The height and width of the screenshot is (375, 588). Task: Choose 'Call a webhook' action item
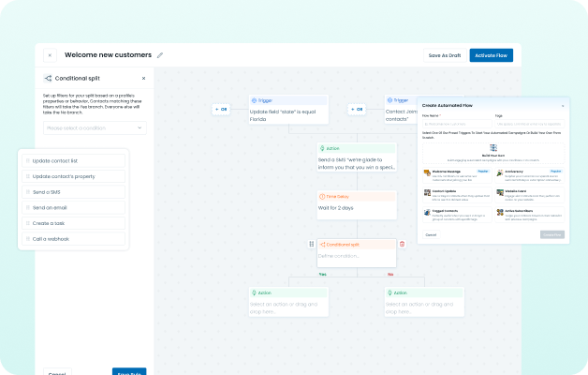tap(73, 240)
